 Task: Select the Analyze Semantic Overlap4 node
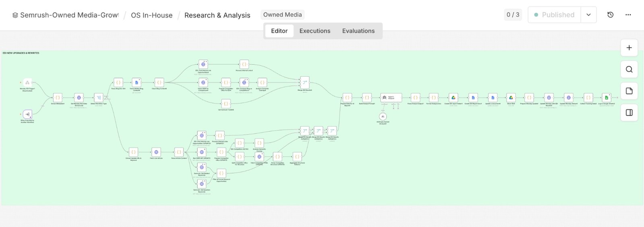coord(262,82)
